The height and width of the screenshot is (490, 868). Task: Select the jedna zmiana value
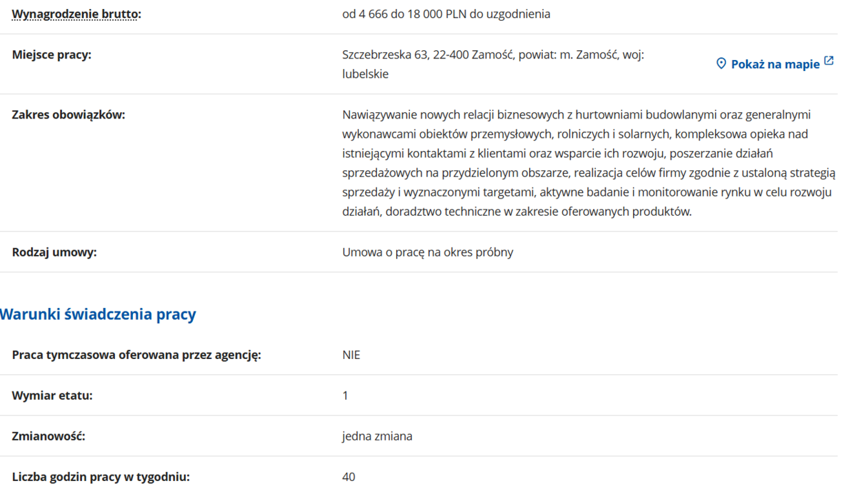point(377,436)
